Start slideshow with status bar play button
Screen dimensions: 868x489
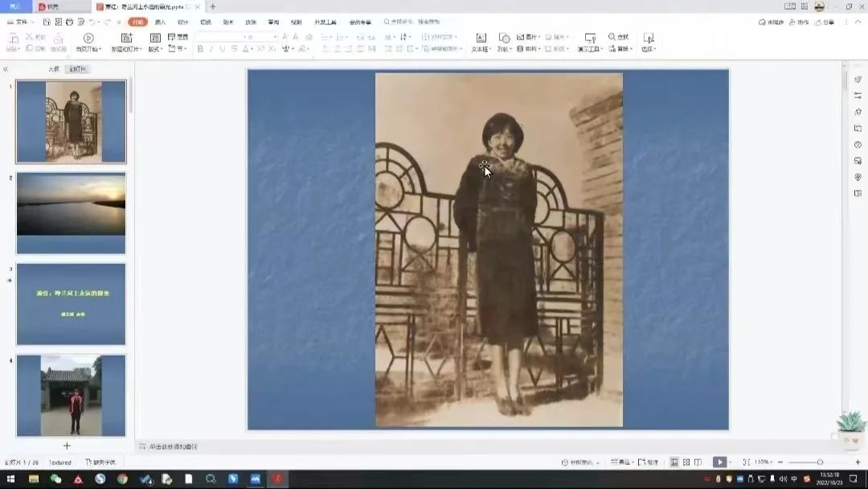719,462
